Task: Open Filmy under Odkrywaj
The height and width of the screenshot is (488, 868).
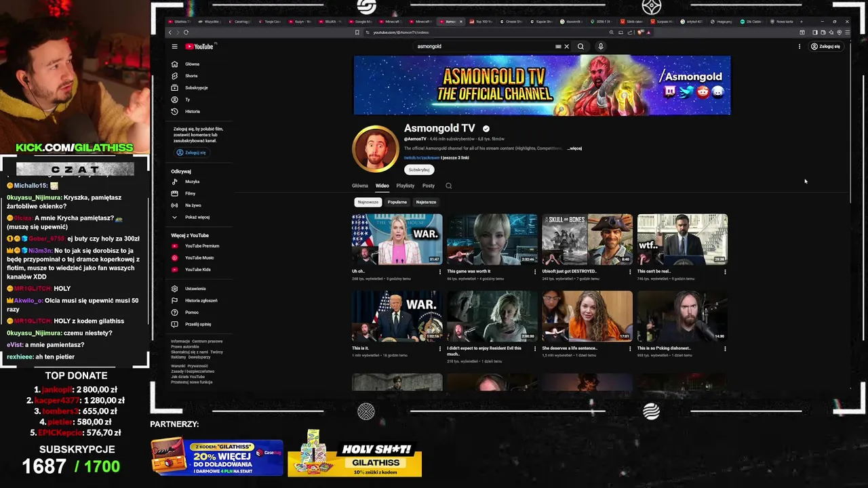Action: click(x=190, y=193)
